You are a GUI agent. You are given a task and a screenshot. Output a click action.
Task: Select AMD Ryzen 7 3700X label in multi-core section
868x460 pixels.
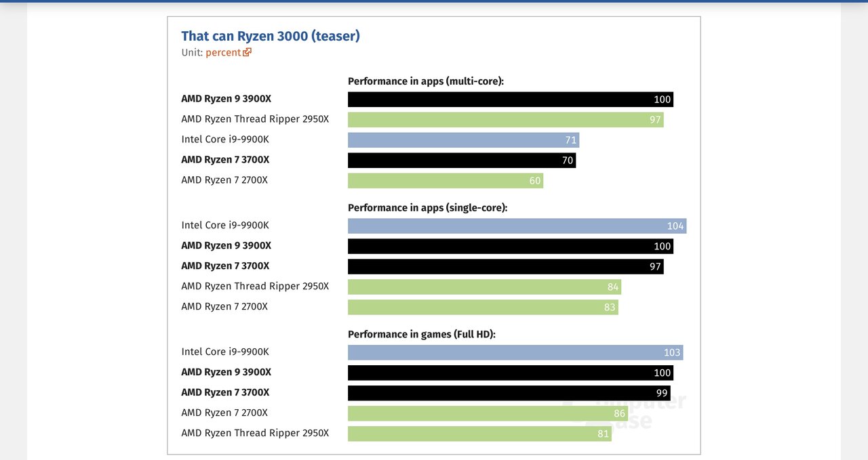pos(225,160)
